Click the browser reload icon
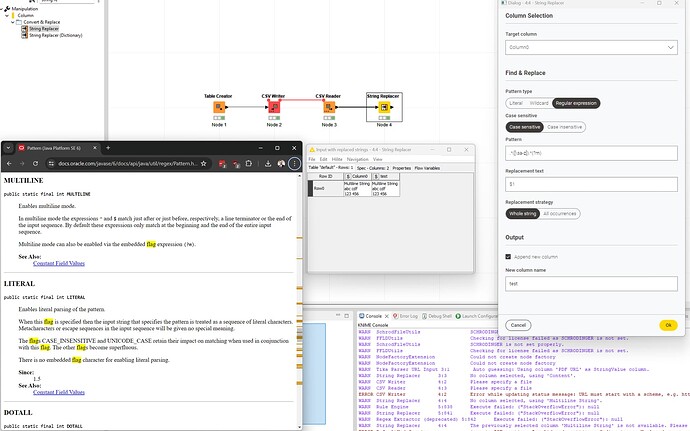This screenshot has height=431, width=690. point(37,160)
